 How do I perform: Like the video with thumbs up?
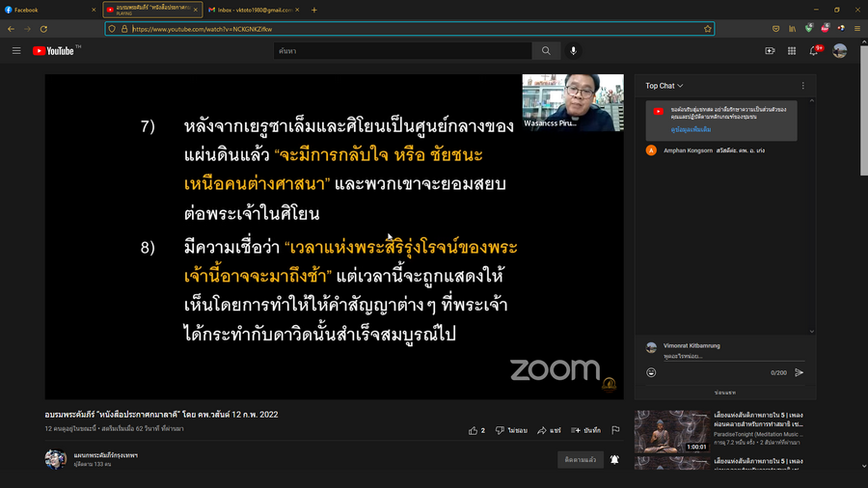point(474,430)
